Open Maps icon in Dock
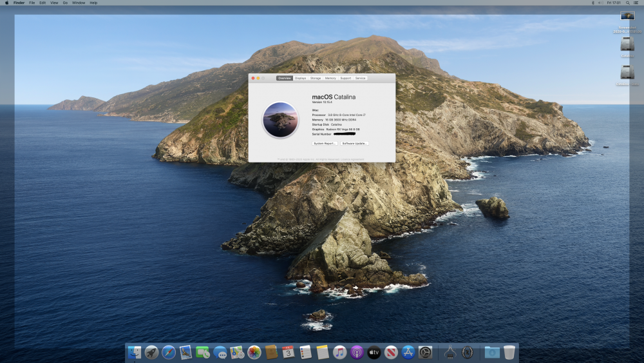The image size is (644, 363). 237,352
